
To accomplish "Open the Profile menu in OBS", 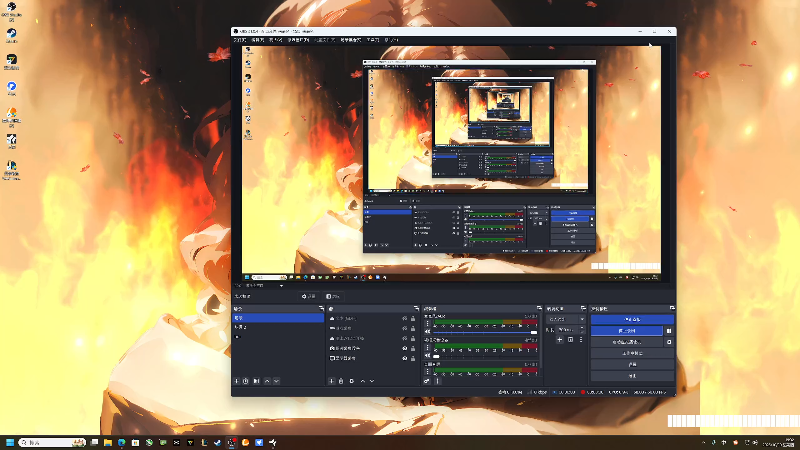I will click(x=324, y=40).
